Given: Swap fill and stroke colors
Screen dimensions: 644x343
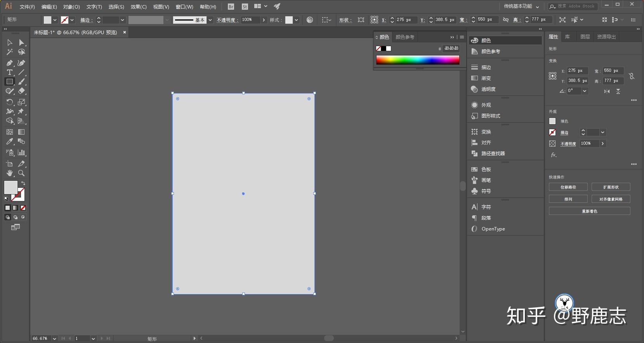Looking at the screenshot, I should [23, 183].
